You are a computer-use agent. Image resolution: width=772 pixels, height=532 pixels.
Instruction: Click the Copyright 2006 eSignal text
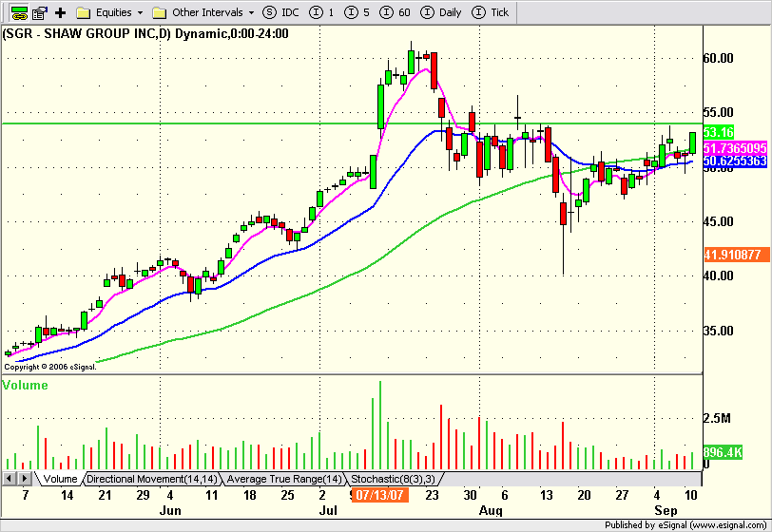(50, 367)
